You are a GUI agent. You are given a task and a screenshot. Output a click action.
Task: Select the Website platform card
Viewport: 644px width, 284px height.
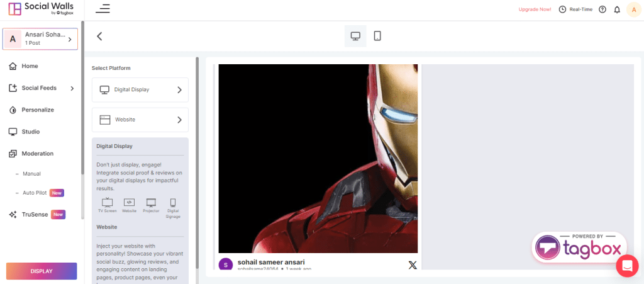[x=140, y=120]
